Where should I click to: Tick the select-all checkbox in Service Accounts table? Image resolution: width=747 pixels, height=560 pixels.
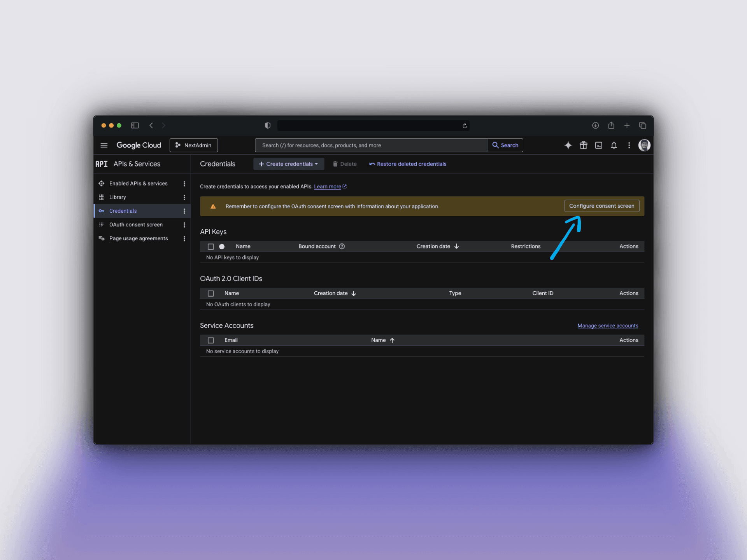tap(210, 340)
